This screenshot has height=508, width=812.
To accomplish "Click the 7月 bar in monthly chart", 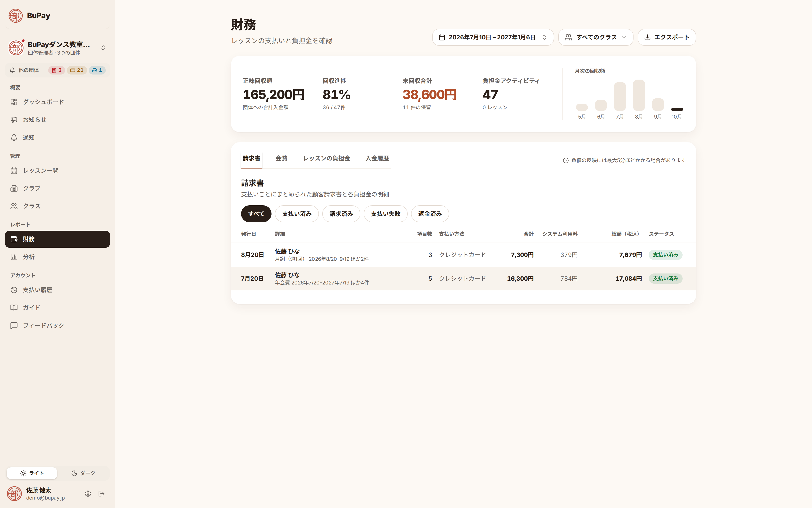I will pos(620,97).
